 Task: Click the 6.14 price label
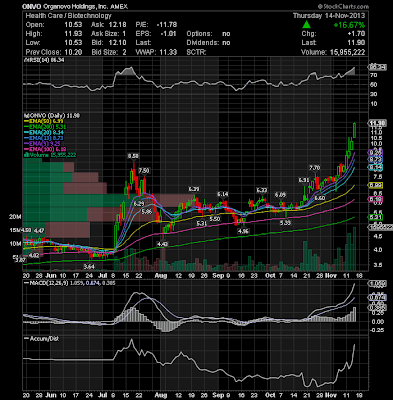[223, 194]
